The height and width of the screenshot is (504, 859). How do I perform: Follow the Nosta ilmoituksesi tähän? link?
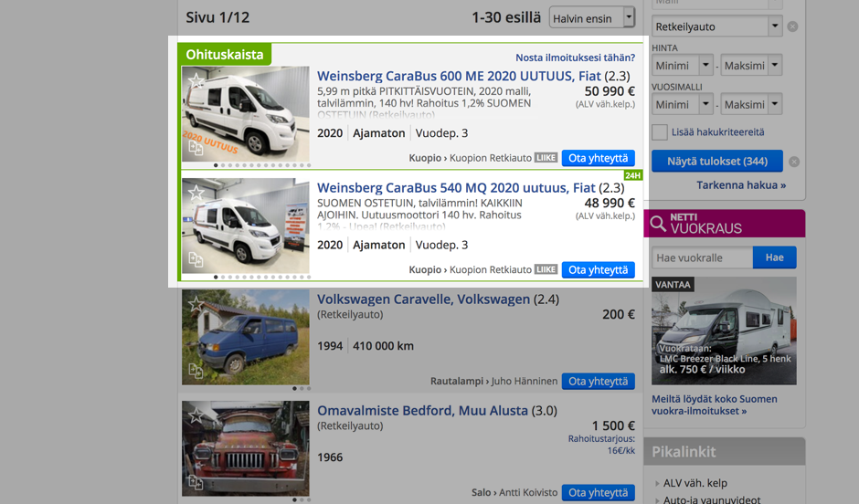pos(575,58)
